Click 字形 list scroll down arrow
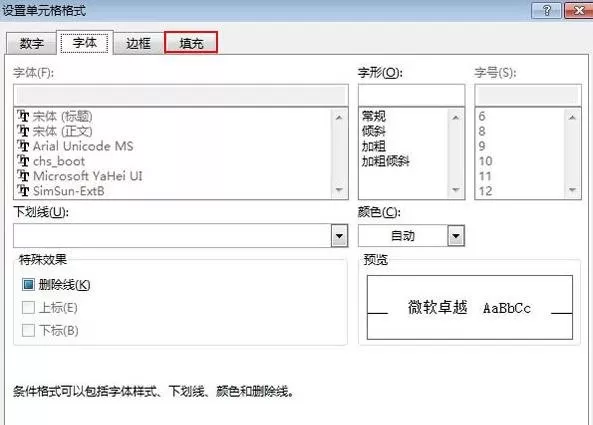This screenshot has height=425, width=593. coord(456,190)
